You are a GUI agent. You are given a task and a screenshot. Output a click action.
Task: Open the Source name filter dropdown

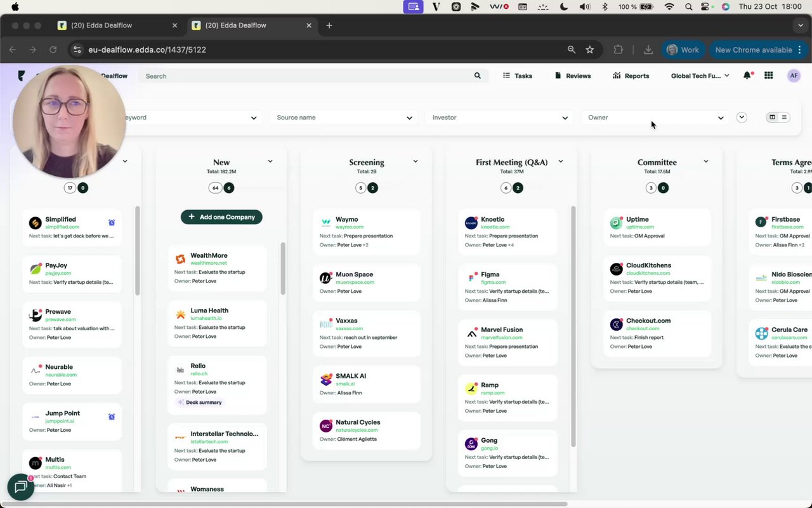pos(344,117)
